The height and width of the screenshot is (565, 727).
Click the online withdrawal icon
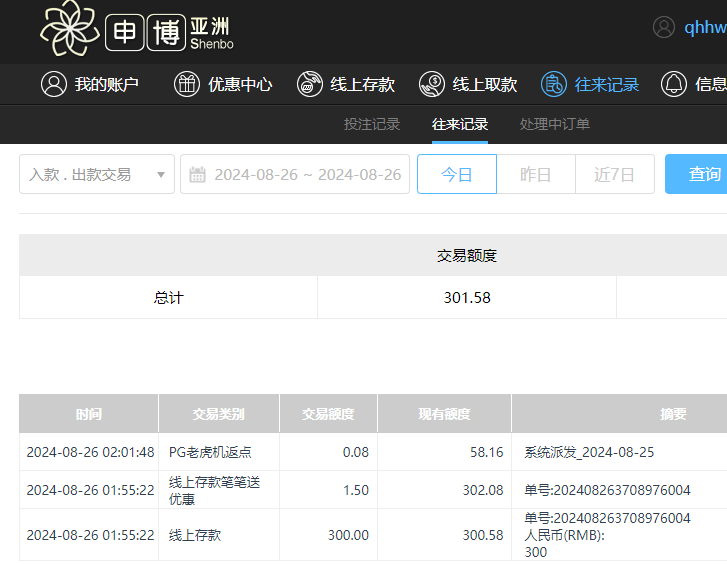(x=432, y=84)
